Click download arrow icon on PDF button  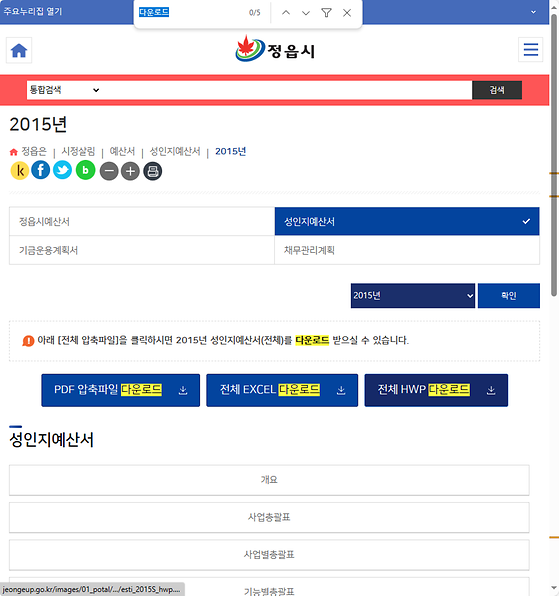tap(183, 390)
